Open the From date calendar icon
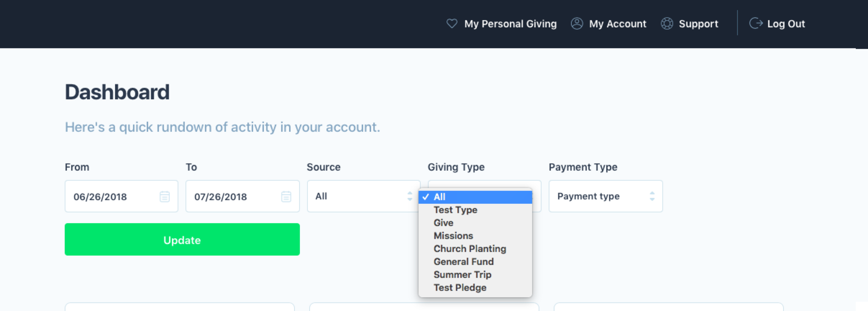Viewport: 868px width, 311px height. (164, 197)
